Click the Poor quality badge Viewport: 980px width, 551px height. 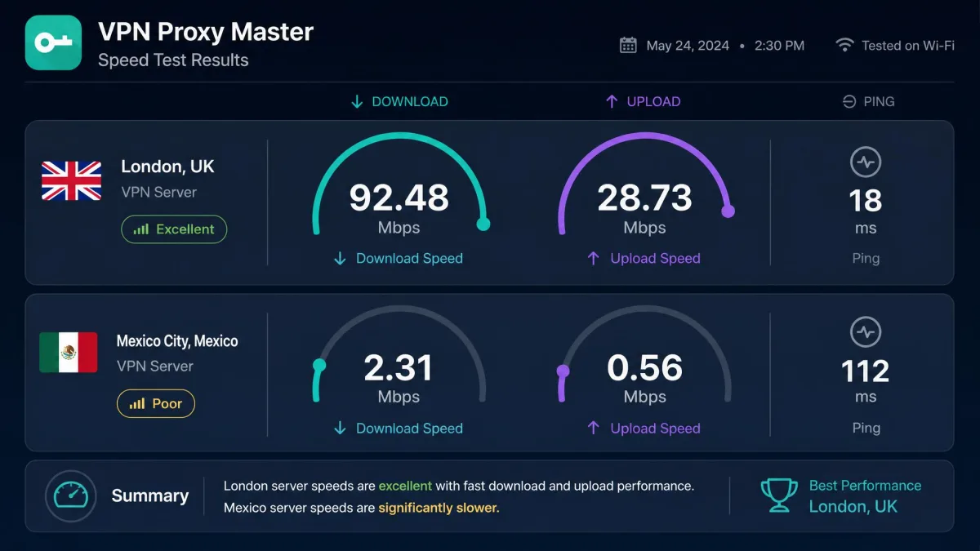click(x=156, y=403)
